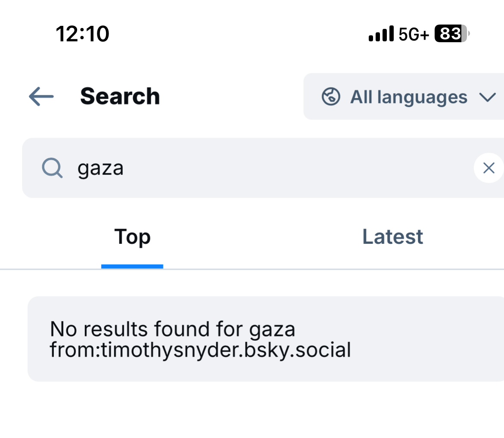The image size is (504, 438).
Task: Click the globe icon in language selector
Action: point(331,96)
